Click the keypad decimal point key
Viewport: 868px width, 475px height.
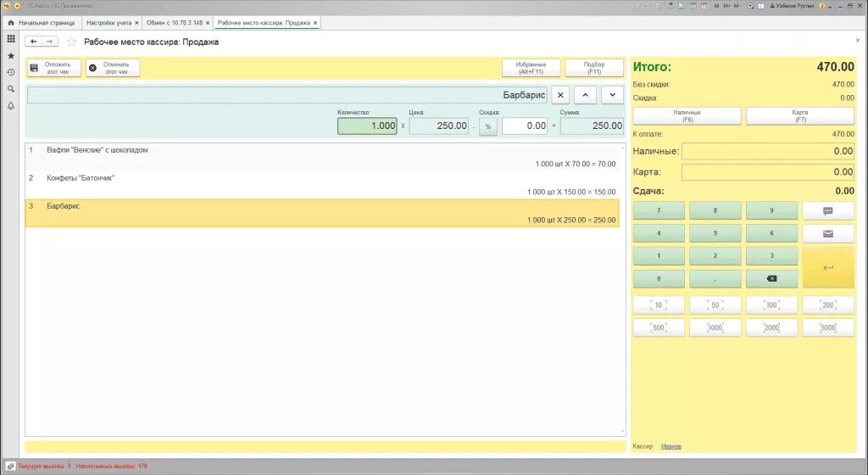[x=715, y=278]
